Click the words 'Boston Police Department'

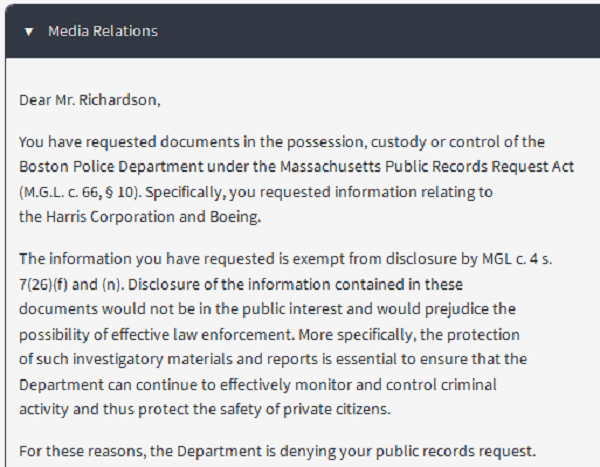pyautogui.click(x=111, y=167)
